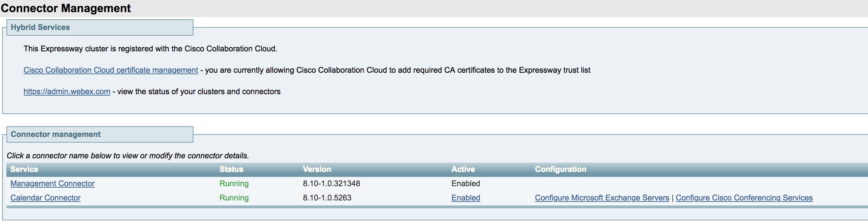Click the Configuration column header
The image size is (868, 224).
(x=560, y=169)
